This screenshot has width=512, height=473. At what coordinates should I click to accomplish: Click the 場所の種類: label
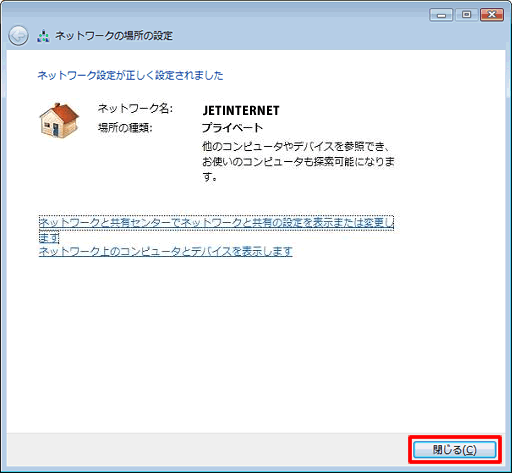[x=125, y=127]
